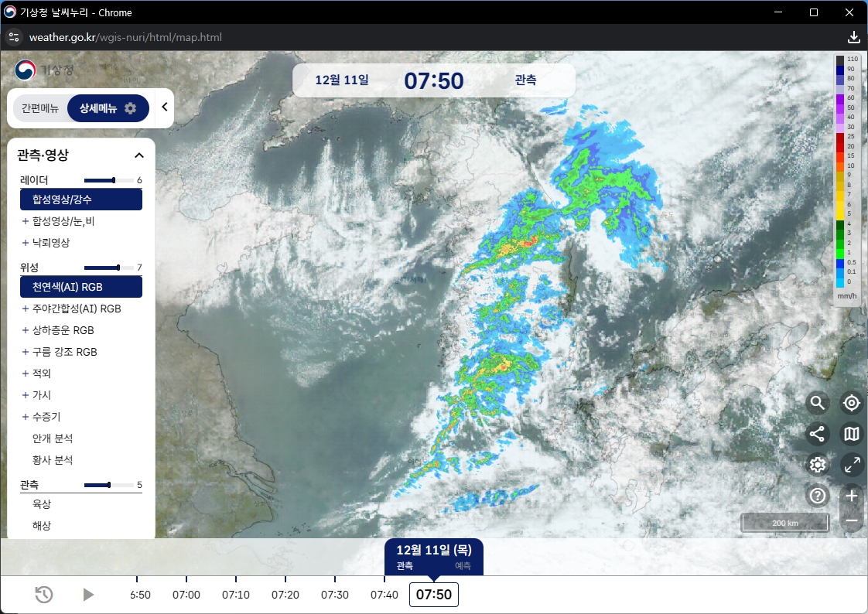Toggle the 천연색(AI) RGB satellite layer

pos(81,287)
